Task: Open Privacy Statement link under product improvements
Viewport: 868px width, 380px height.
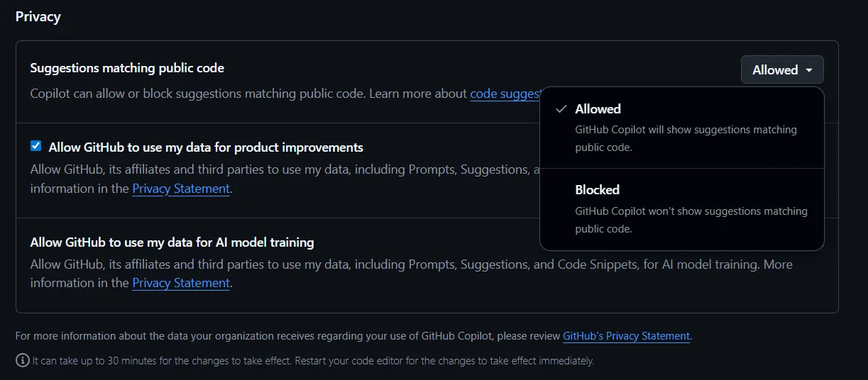Action: click(181, 189)
